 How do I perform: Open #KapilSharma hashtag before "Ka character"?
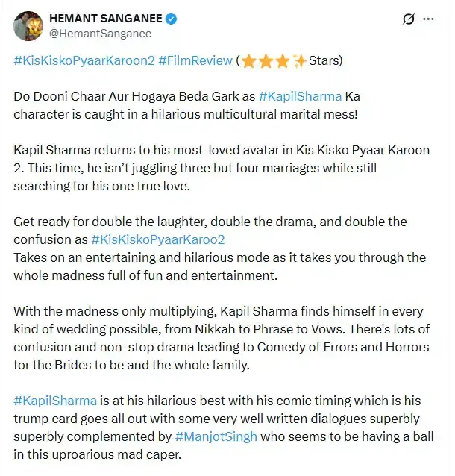(x=300, y=98)
